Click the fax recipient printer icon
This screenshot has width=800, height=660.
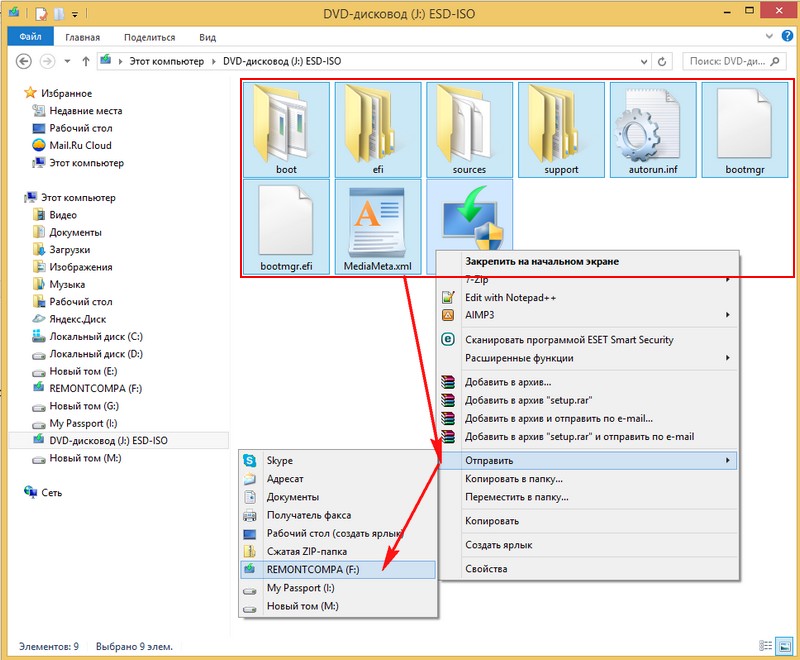[x=249, y=515]
